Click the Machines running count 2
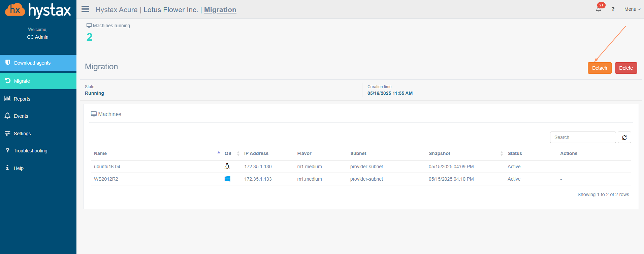This screenshot has width=644, height=254. coord(89,37)
